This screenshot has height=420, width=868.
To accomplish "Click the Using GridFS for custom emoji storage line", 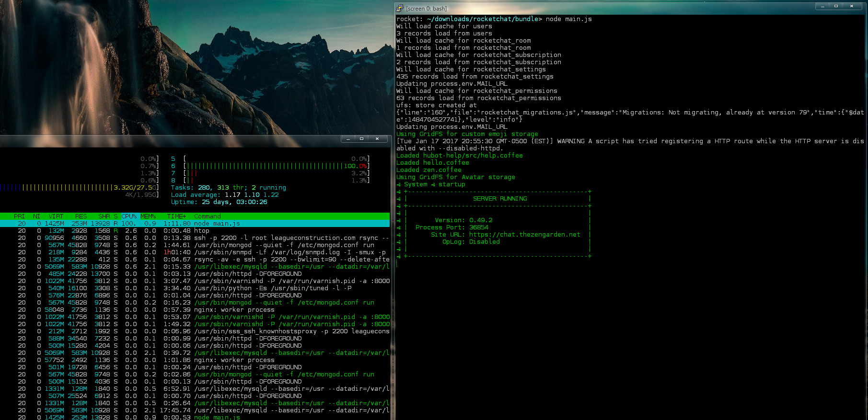I will (467, 134).
